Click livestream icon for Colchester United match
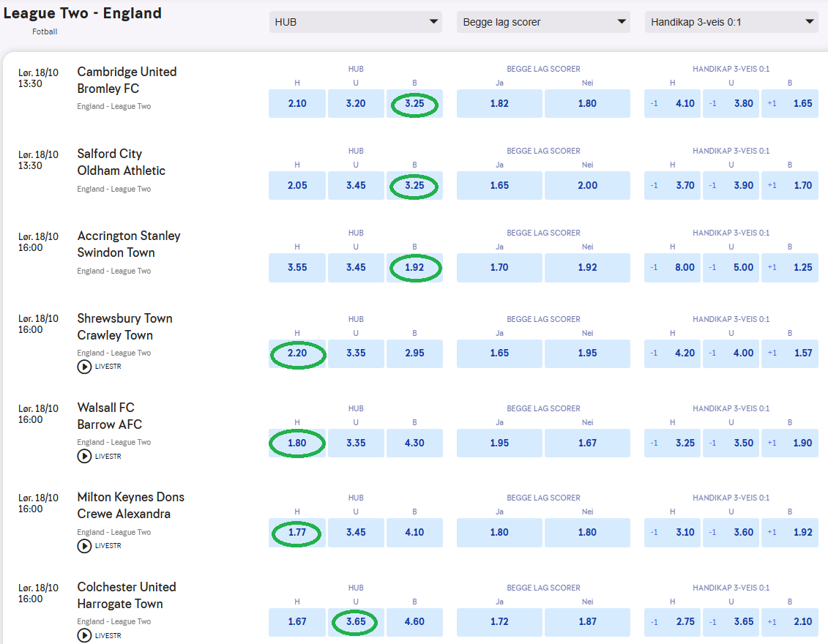Screen dimensions: 828x644 coord(84,635)
